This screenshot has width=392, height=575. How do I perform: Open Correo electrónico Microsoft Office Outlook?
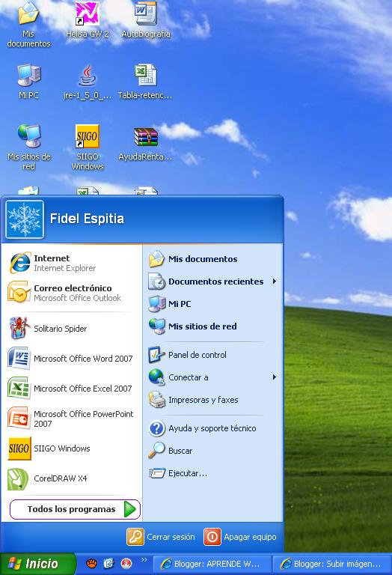[71, 293]
